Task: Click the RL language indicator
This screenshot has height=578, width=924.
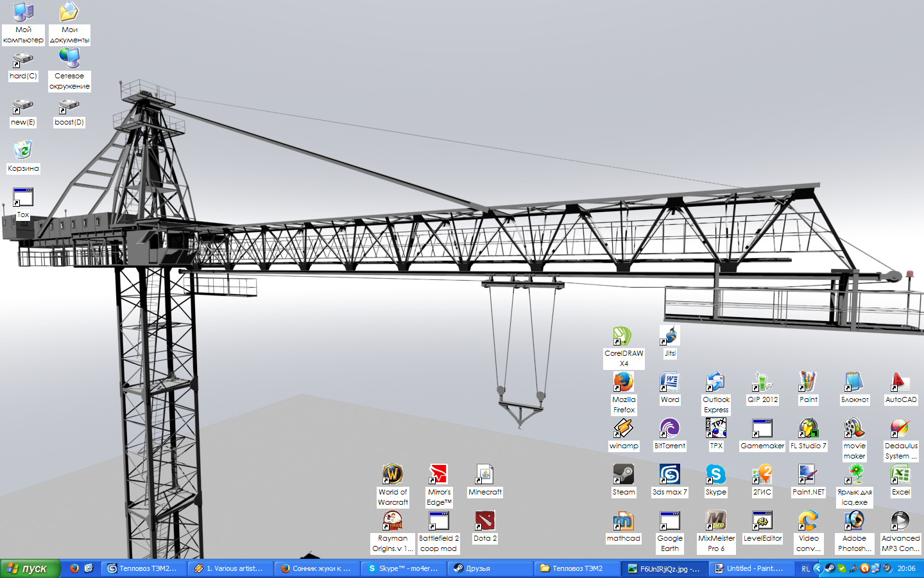Action: click(x=805, y=568)
